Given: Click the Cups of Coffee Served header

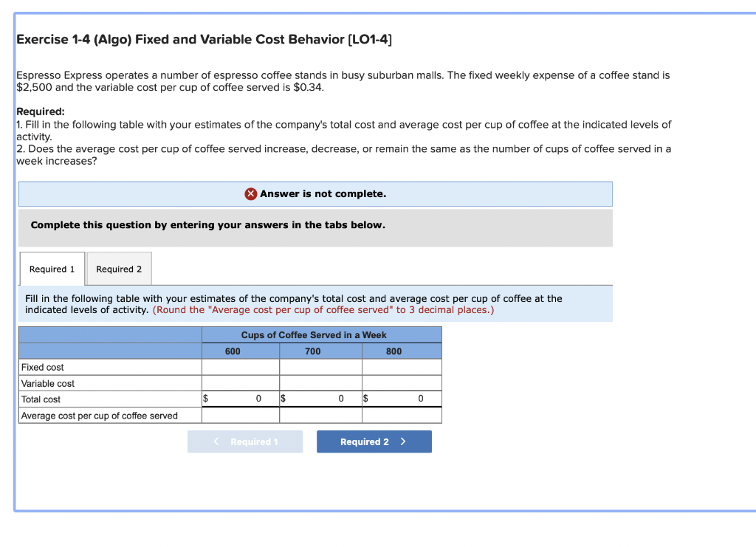Looking at the screenshot, I should pos(321,334).
